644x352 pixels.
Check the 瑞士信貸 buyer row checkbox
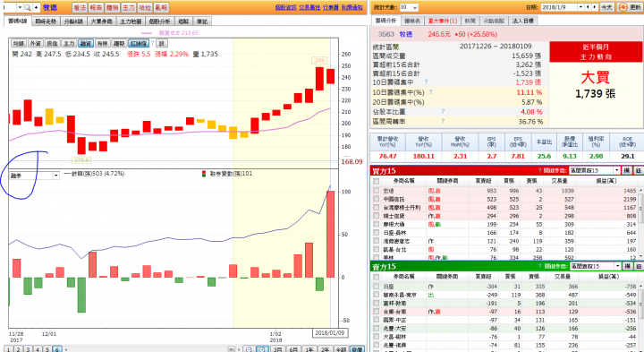376,216
